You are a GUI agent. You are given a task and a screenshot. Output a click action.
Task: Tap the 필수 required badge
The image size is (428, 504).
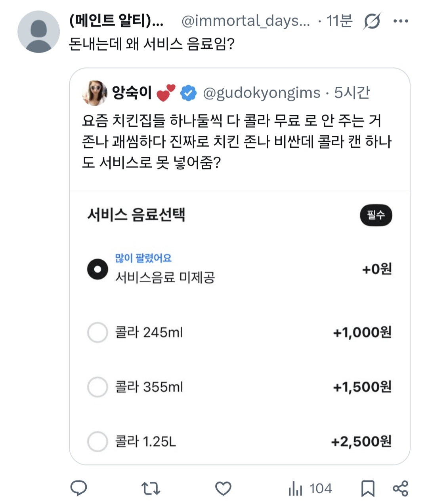[x=376, y=215]
